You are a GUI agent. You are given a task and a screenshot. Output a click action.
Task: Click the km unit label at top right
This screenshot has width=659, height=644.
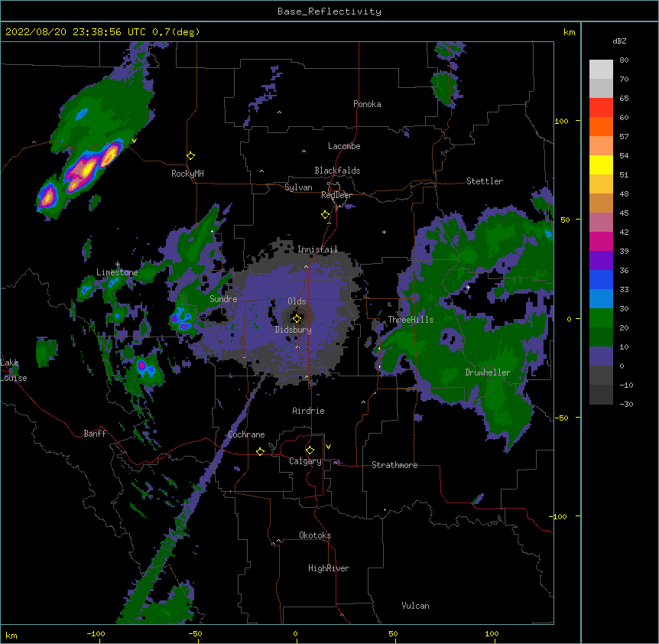[569, 32]
